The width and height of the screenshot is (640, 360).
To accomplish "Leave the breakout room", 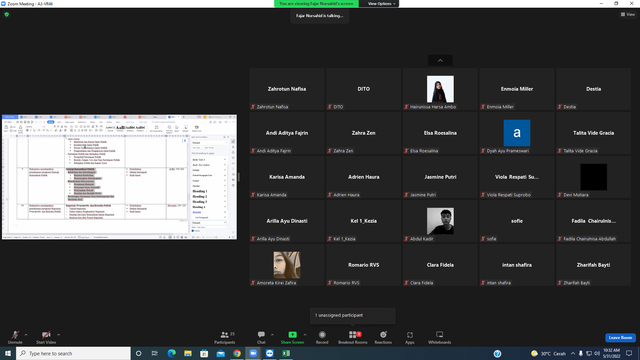I will click(x=620, y=338).
